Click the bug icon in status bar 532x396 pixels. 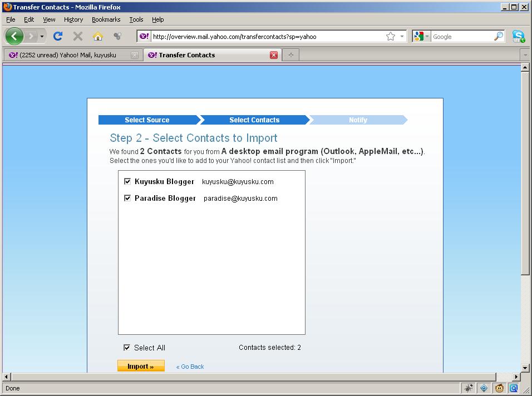[469, 388]
